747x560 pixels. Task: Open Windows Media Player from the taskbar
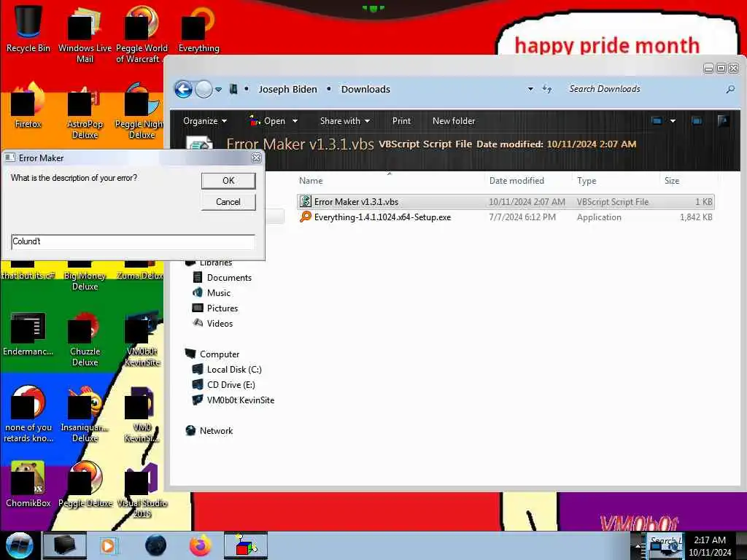tap(108, 545)
